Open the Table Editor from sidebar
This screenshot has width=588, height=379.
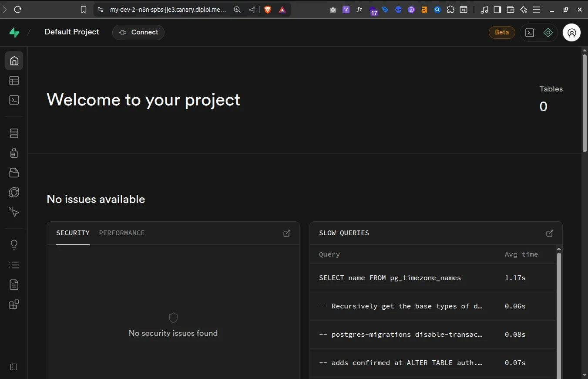[14, 81]
